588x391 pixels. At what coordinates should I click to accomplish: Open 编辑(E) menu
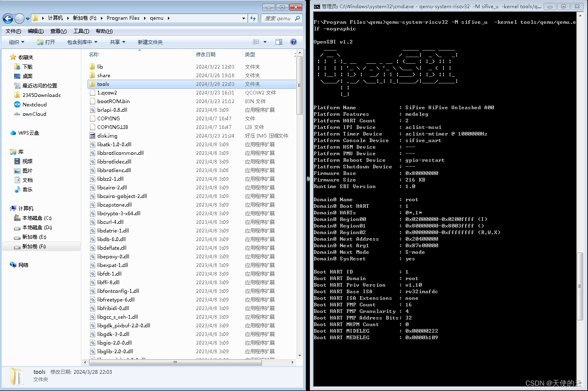(36, 31)
